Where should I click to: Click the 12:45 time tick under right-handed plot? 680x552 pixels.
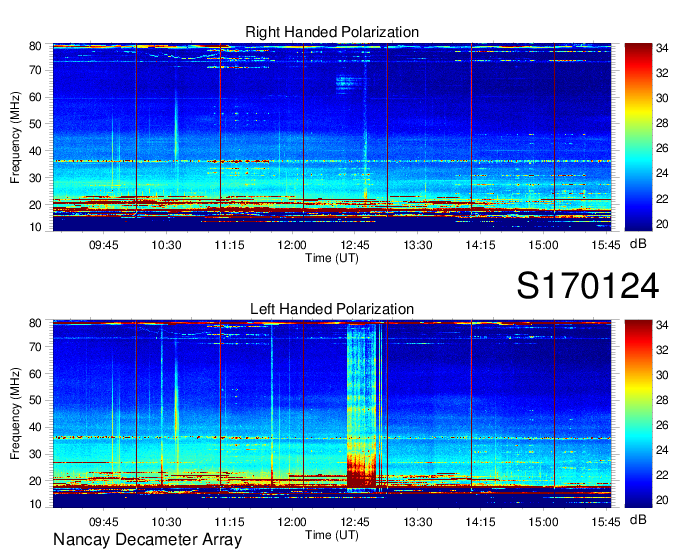355,245
